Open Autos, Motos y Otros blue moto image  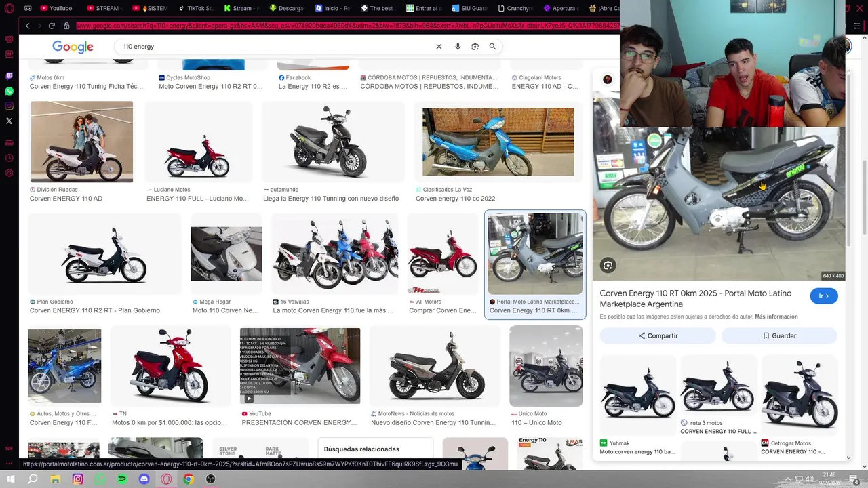point(64,366)
